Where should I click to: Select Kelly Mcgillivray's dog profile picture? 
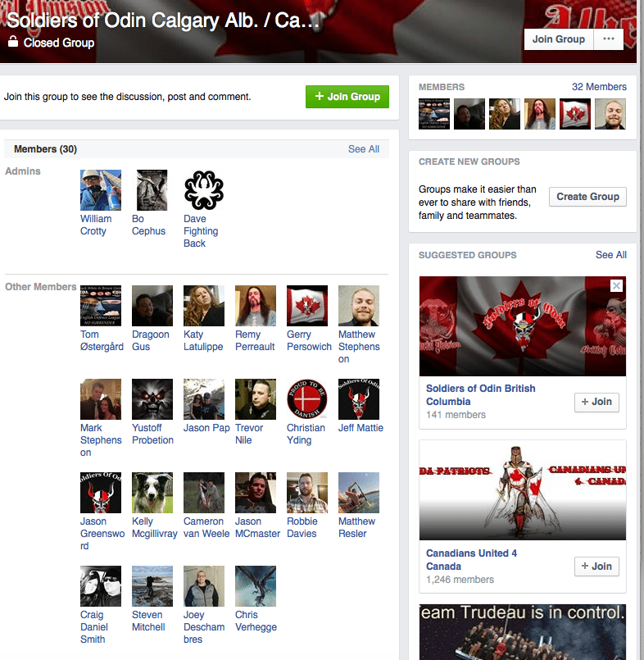pyautogui.click(x=152, y=493)
